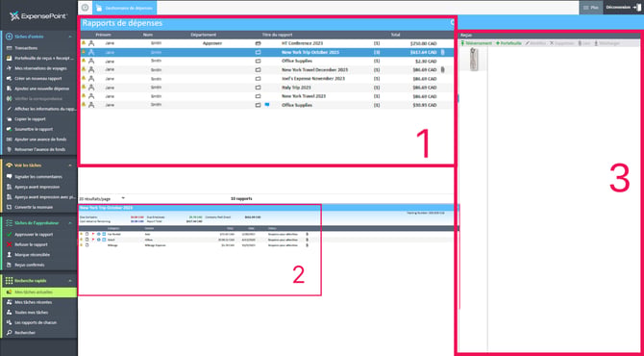The image size is (644, 356).
Task: Click paperclip on New York Trip October 2023 row
Action: coord(443,52)
